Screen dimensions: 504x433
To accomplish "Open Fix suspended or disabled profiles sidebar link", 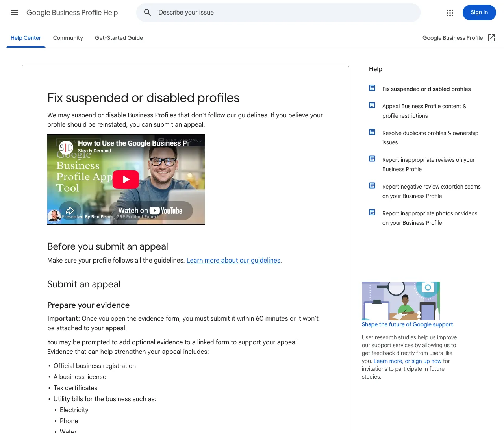I will tap(426, 89).
